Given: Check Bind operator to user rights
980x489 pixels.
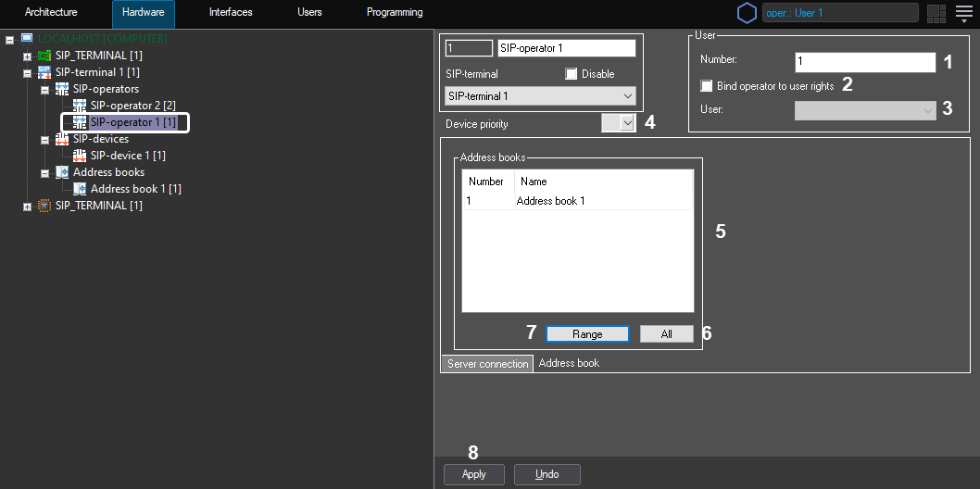Looking at the screenshot, I should point(708,86).
